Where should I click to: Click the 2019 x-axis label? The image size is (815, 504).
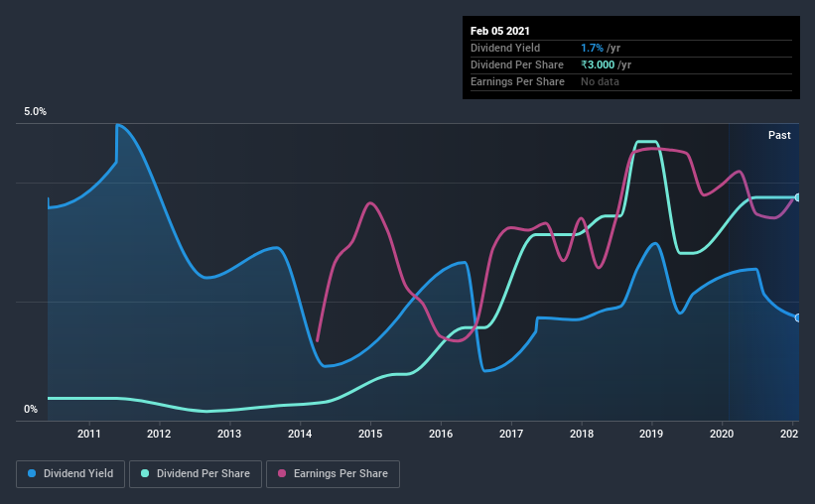click(x=651, y=434)
